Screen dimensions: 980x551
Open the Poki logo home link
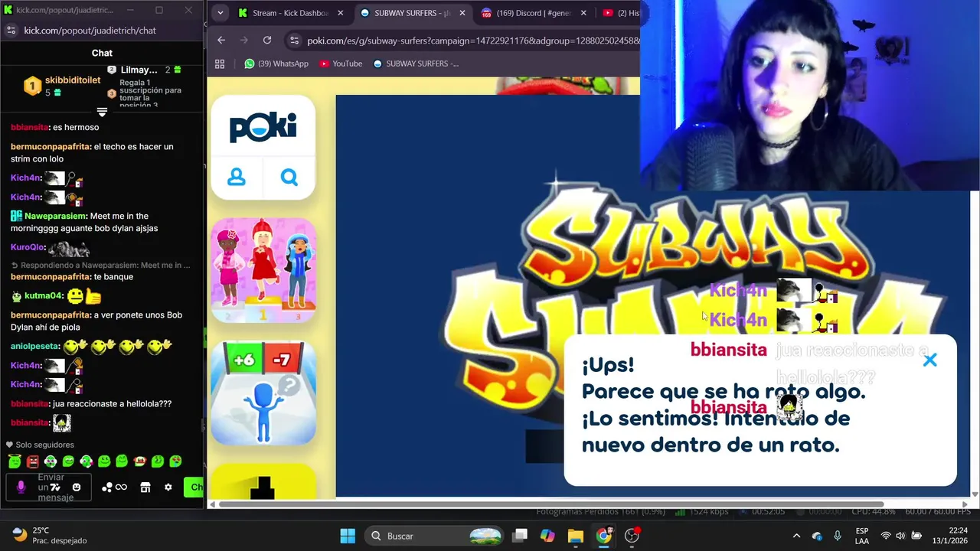[x=263, y=126]
